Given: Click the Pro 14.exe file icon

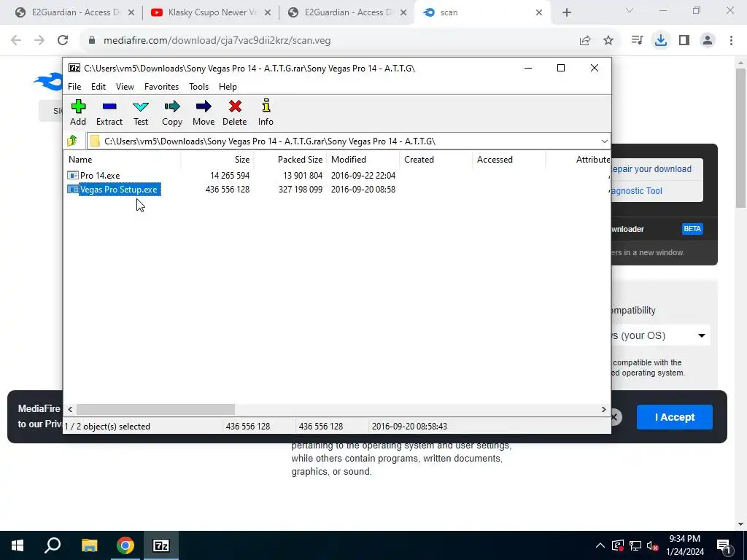Looking at the screenshot, I should (x=73, y=175).
